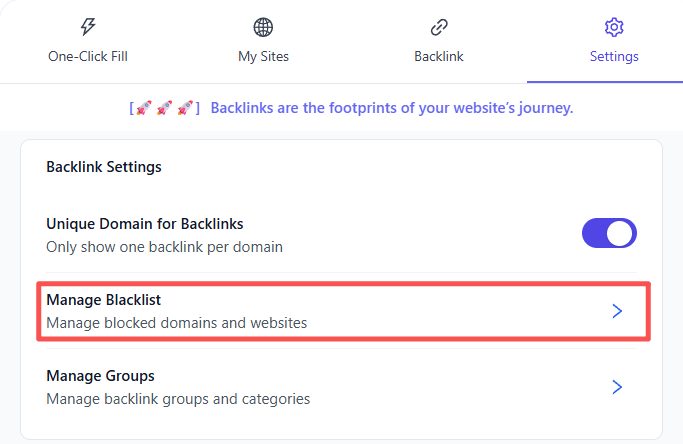683x444 pixels.
Task: Click the globe My Sites icon
Action: click(263, 27)
